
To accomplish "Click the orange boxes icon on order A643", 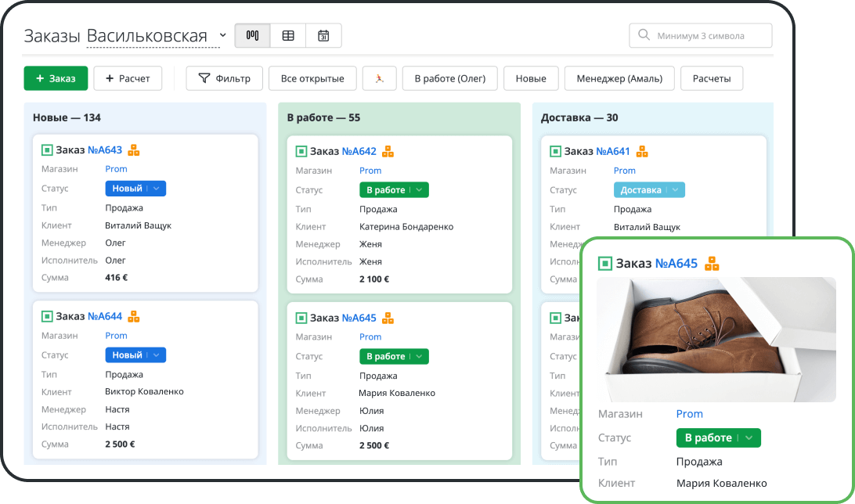I will 134,149.
